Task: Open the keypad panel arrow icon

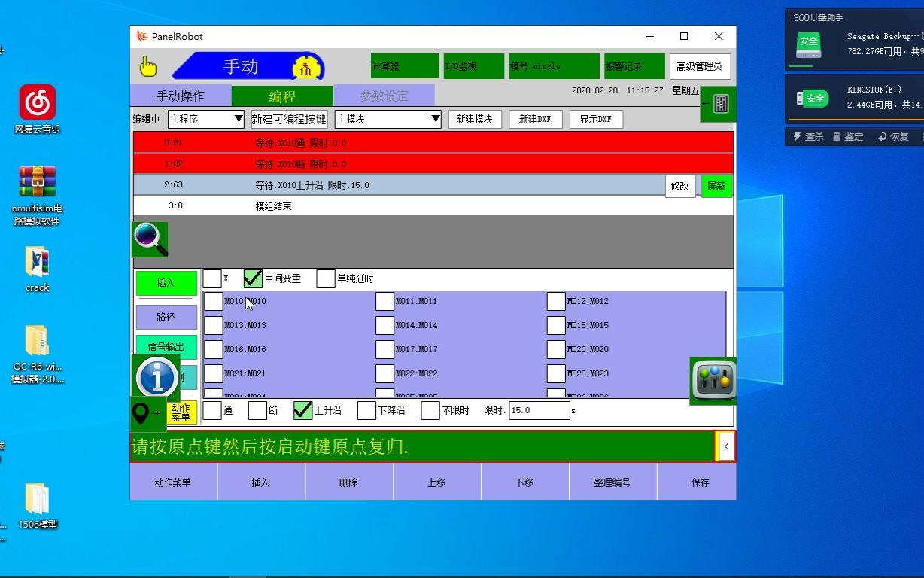Action: click(718, 104)
